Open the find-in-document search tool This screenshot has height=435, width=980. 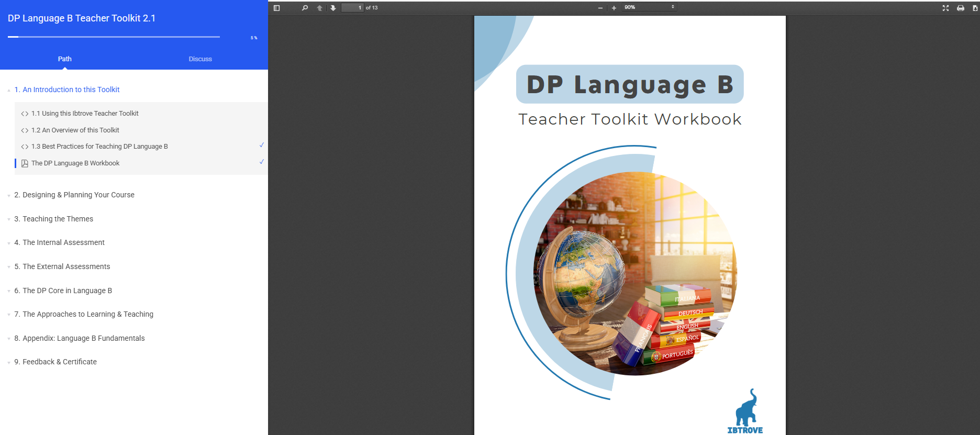[x=305, y=8]
